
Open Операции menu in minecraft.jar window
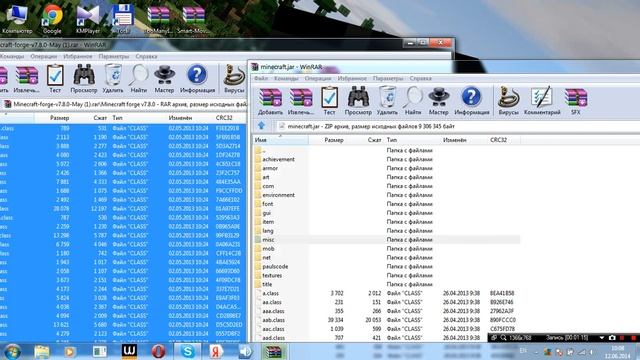[x=318, y=78]
